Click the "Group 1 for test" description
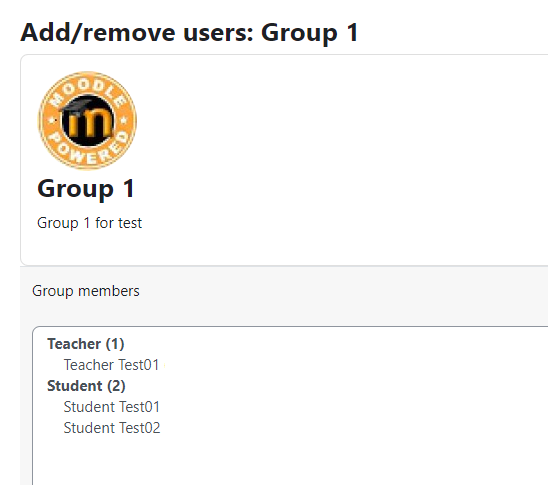 tap(89, 223)
